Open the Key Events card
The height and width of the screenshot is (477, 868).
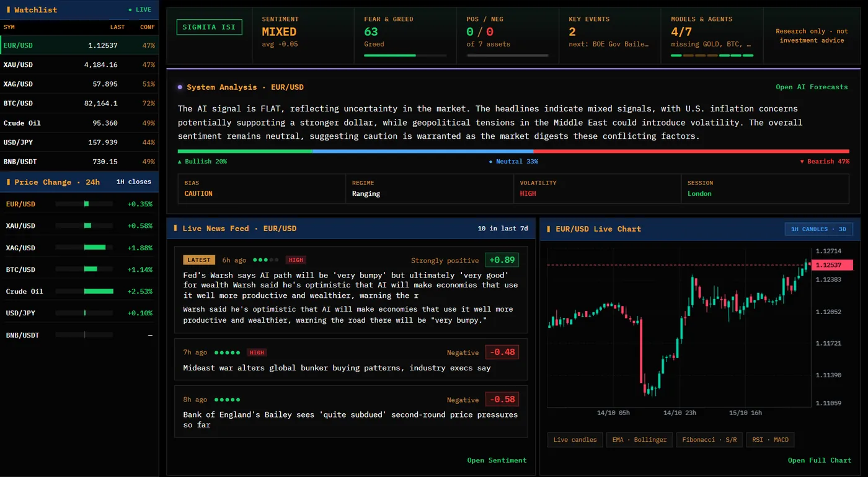coord(609,36)
